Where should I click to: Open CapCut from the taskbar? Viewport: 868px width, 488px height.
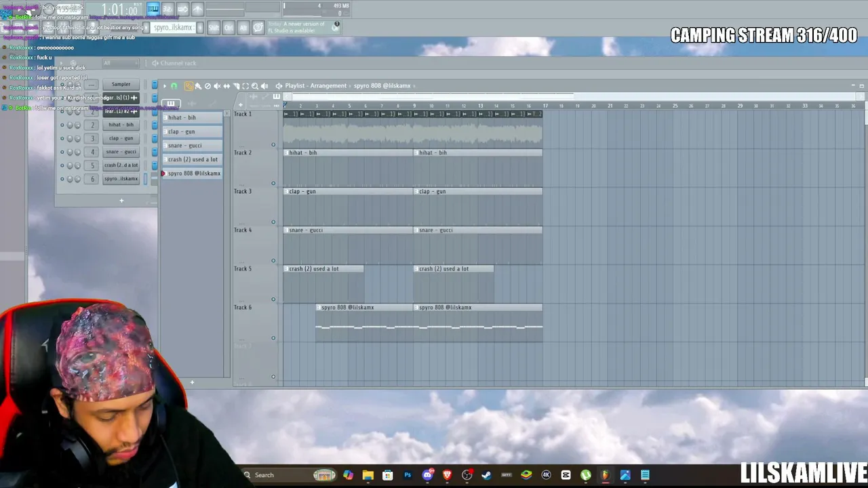point(566,475)
